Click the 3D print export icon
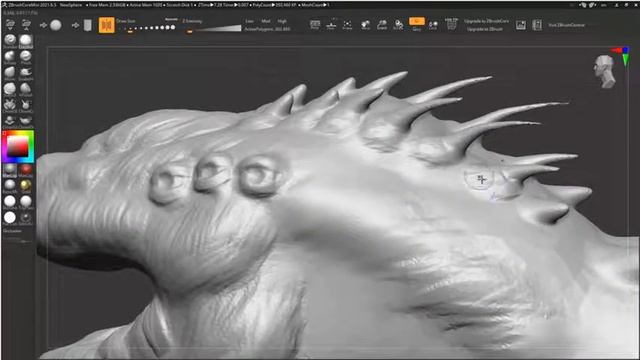 (x=451, y=24)
